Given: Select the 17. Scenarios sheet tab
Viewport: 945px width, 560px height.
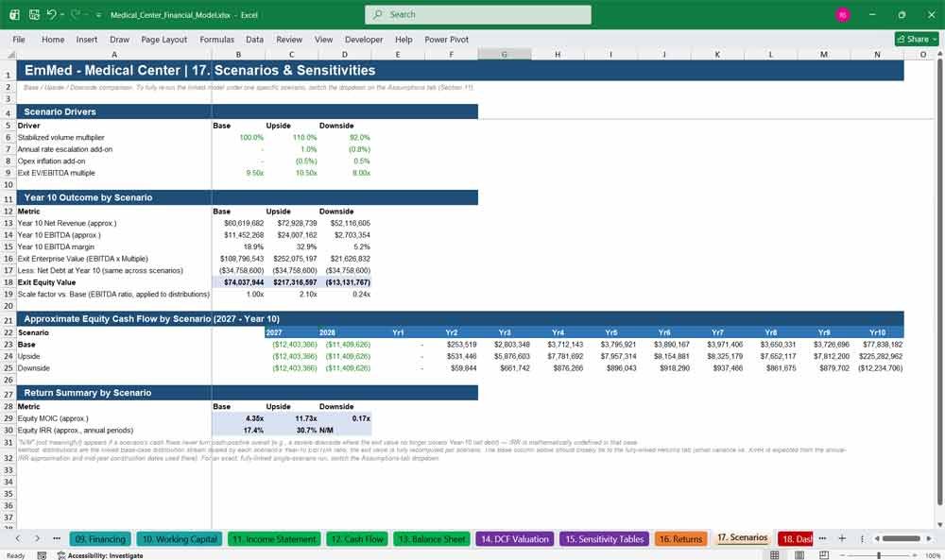Looking at the screenshot, I should (x=742, y=537).
